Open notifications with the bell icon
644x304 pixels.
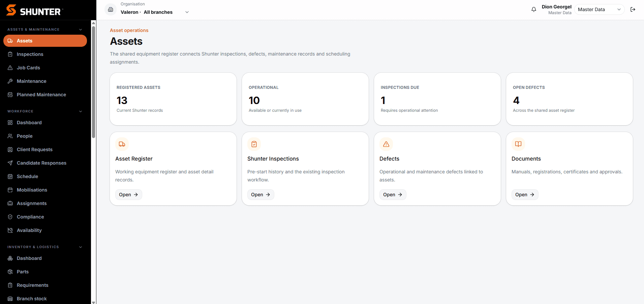[534, 9]
